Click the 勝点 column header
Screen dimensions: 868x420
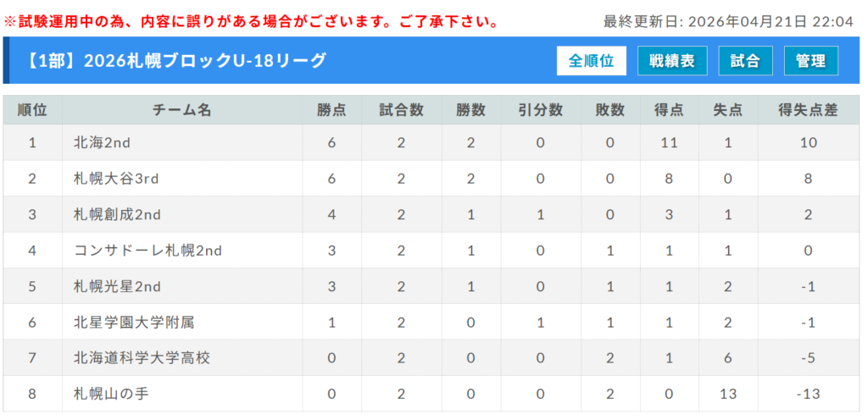click(x=331, y=110)
